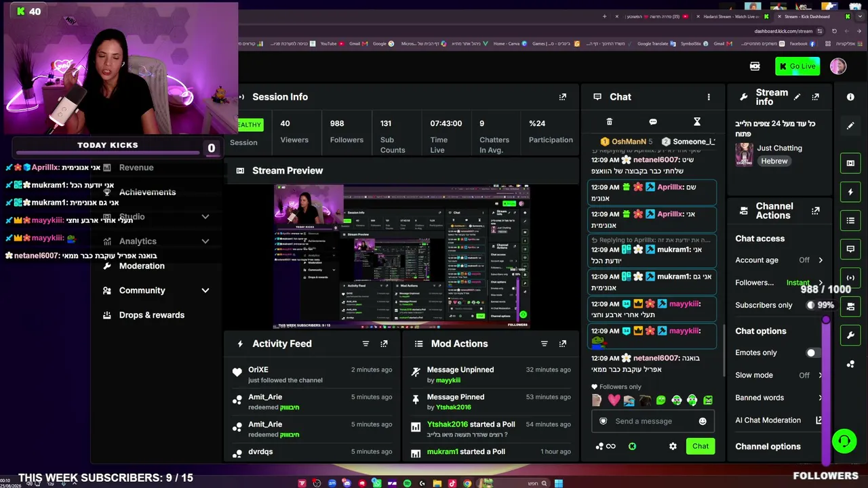Viewport: 868px width, 488px height.
Task: Click the info icon in right sidebar
Action: (850, 97)
